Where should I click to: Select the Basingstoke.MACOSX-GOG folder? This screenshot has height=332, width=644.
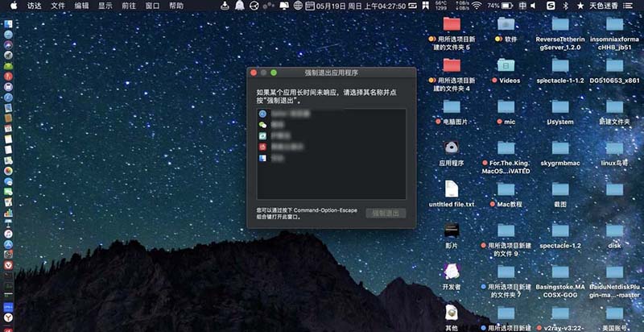tap(560, 272)
